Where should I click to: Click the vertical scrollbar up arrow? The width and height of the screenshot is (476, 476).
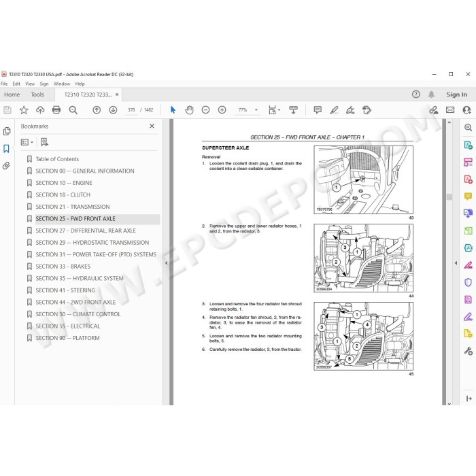(449, 122)
